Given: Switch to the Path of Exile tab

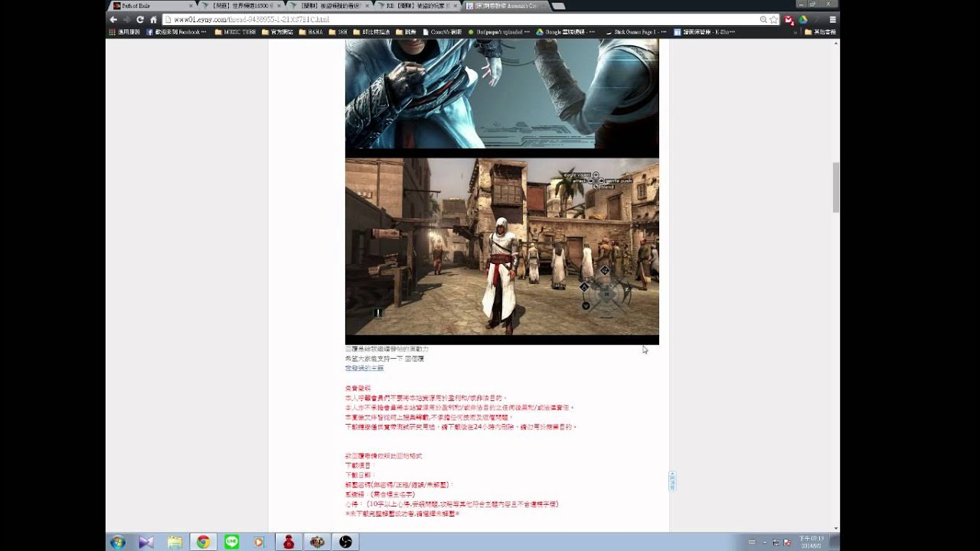Looking at the screenshot, I should (152, 5).
